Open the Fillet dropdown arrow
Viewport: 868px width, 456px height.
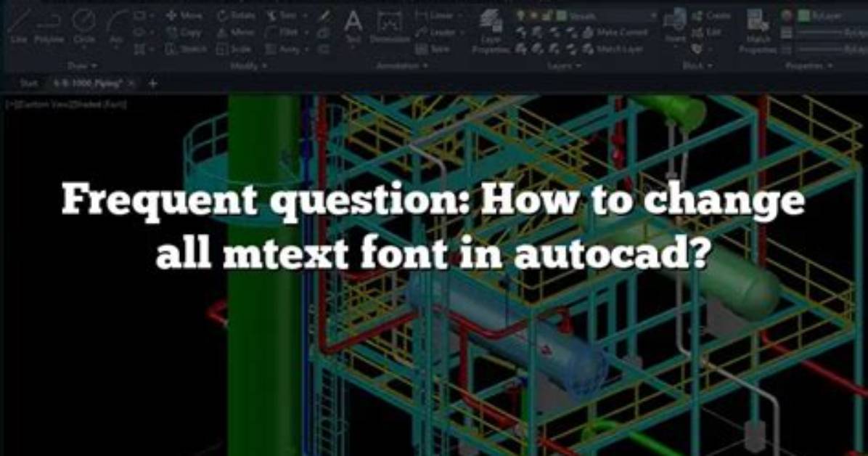tap(307, 33)
